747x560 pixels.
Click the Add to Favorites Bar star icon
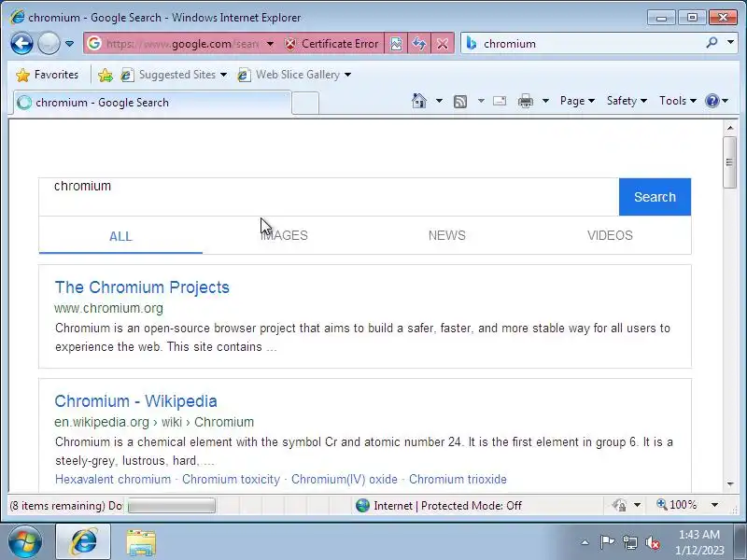[106, 75]
